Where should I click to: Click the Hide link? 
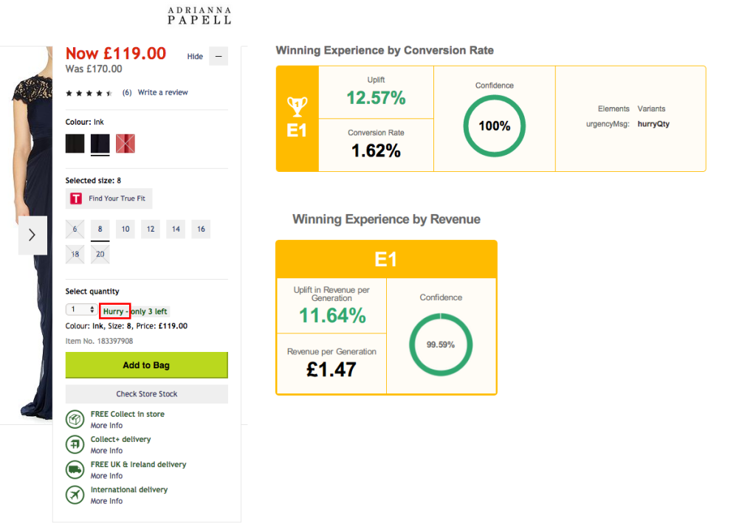coord(195,57)
